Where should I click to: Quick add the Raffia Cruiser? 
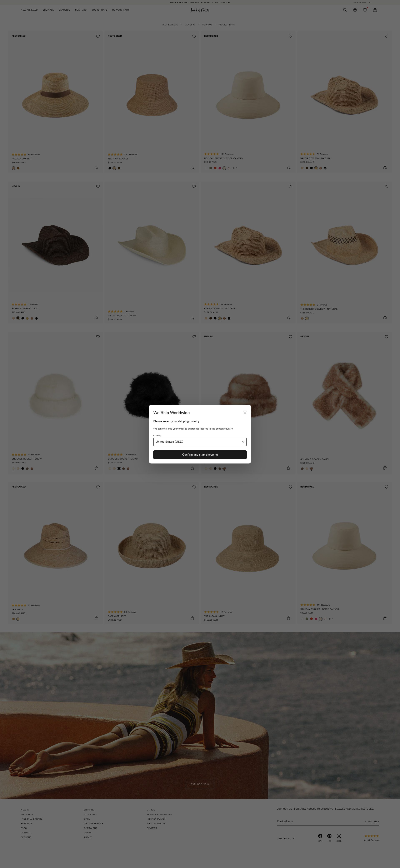192,618
